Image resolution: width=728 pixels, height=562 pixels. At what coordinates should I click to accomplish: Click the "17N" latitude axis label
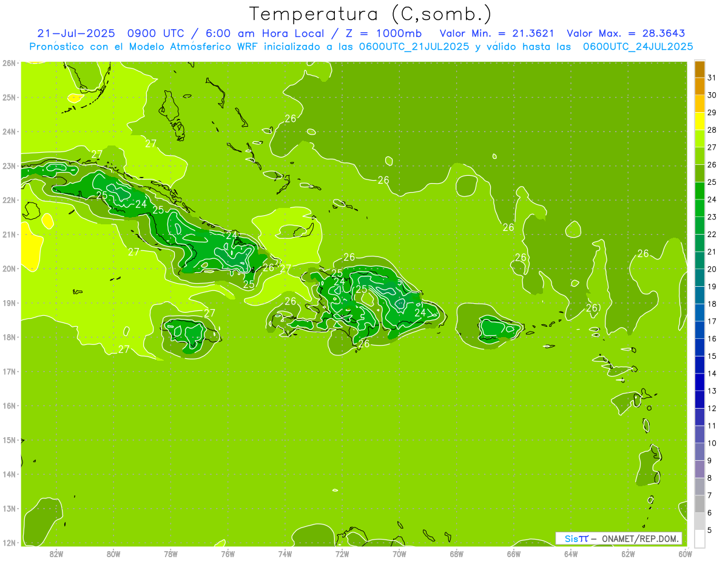pos(8,371)
